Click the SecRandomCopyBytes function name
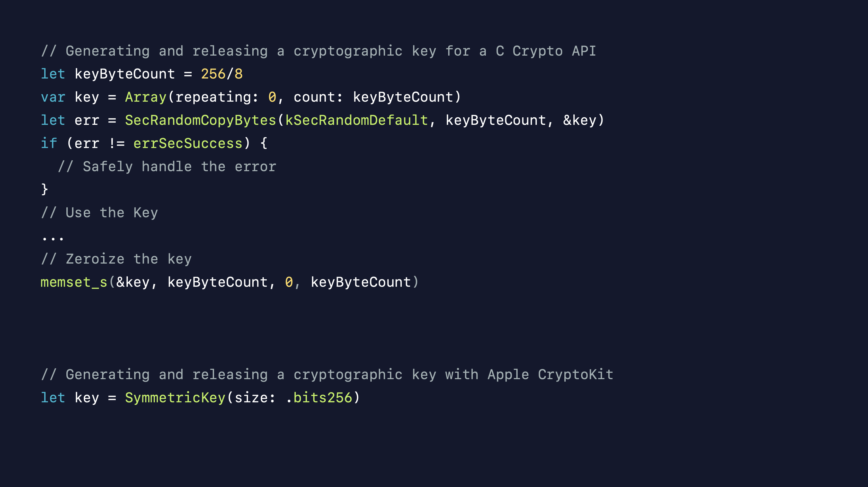This screenshot has width=868, height=487. [200, 121]
